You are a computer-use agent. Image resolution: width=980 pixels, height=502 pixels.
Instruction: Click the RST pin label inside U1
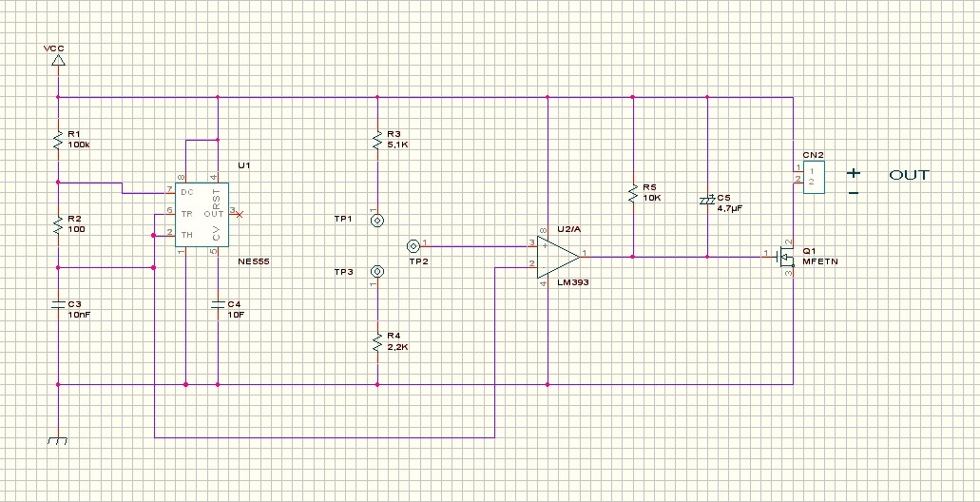217,198
